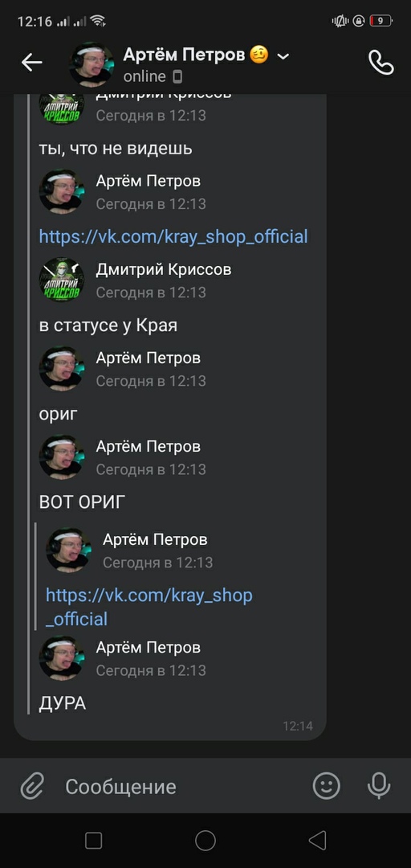Tap Артём Петров avatar above 'ориг' message

[61, 368]
